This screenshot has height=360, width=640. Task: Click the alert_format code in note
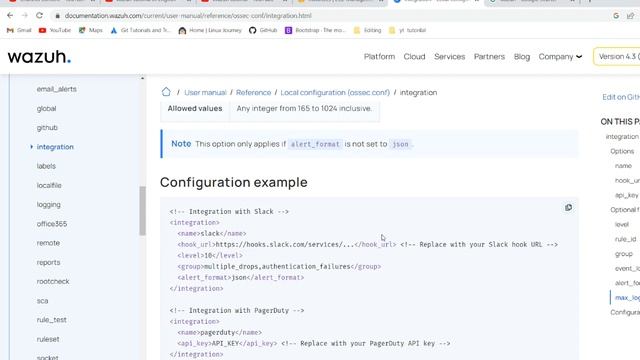(x=315, y=144)
